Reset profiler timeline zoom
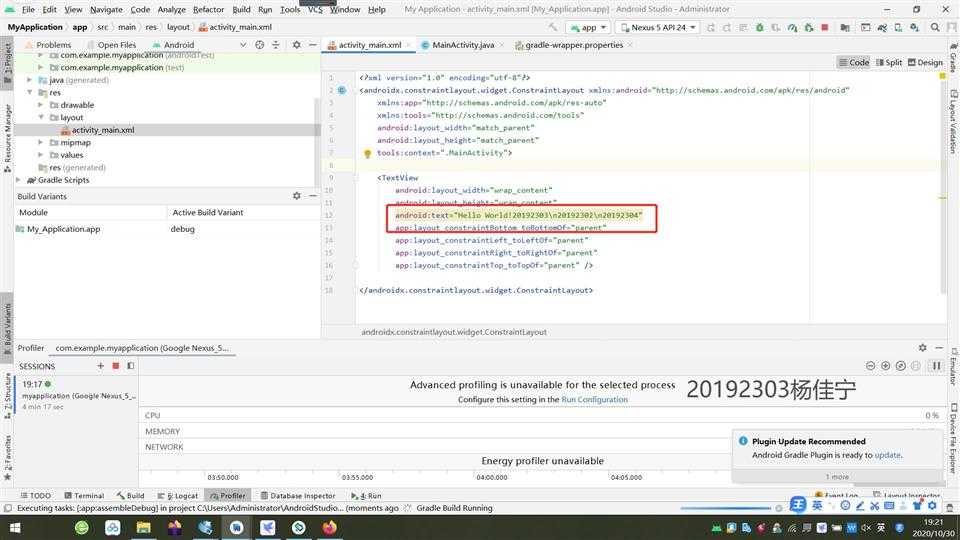The image size is (960, 540). pyautogui.click(x=900, y=366)
